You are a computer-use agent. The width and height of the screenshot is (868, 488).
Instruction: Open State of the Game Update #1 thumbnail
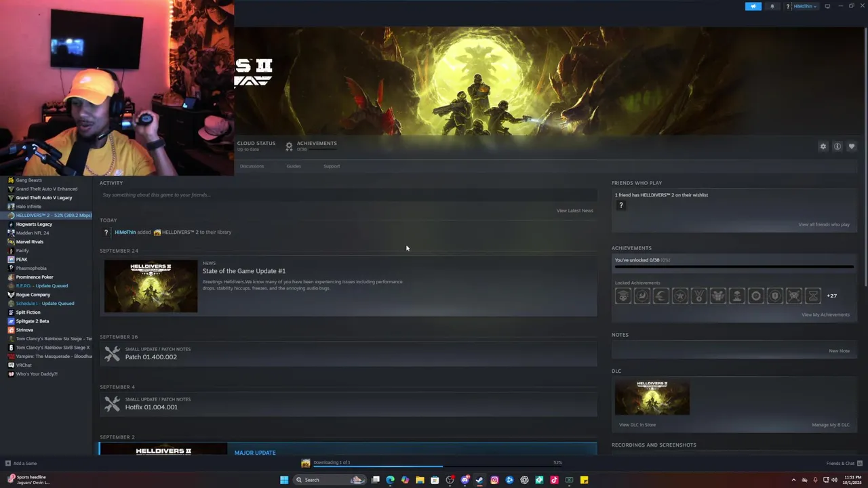151,286
